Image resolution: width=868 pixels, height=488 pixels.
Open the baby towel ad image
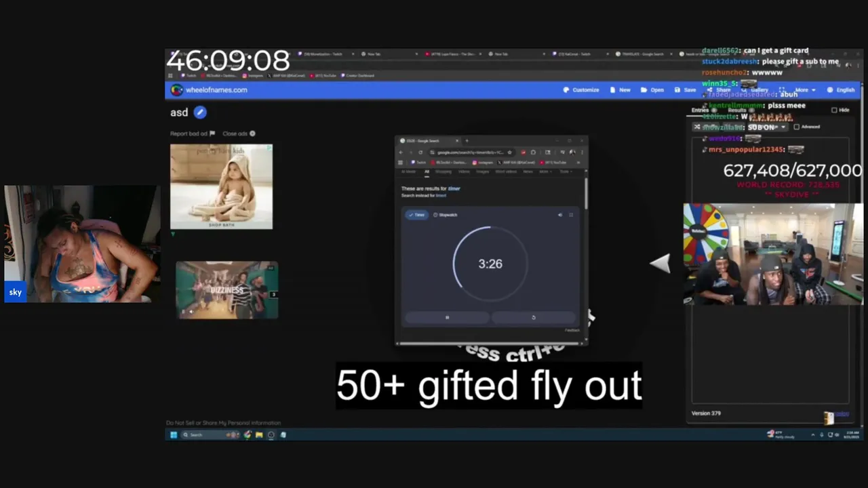(x=221, y=186)
